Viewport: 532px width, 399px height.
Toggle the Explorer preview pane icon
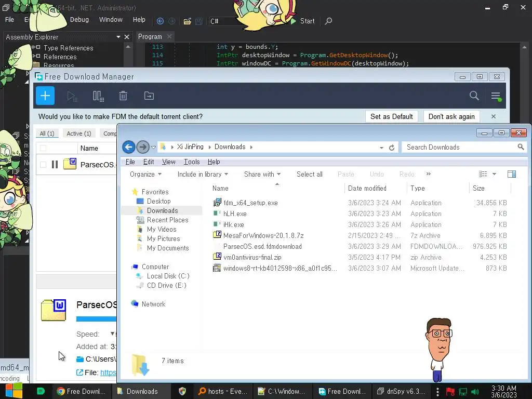pos(512,174)
